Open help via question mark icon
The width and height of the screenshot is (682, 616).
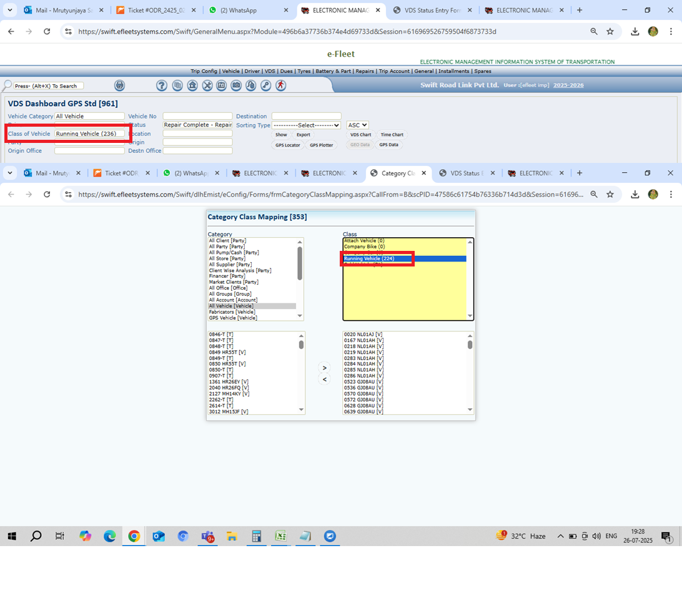162,86
